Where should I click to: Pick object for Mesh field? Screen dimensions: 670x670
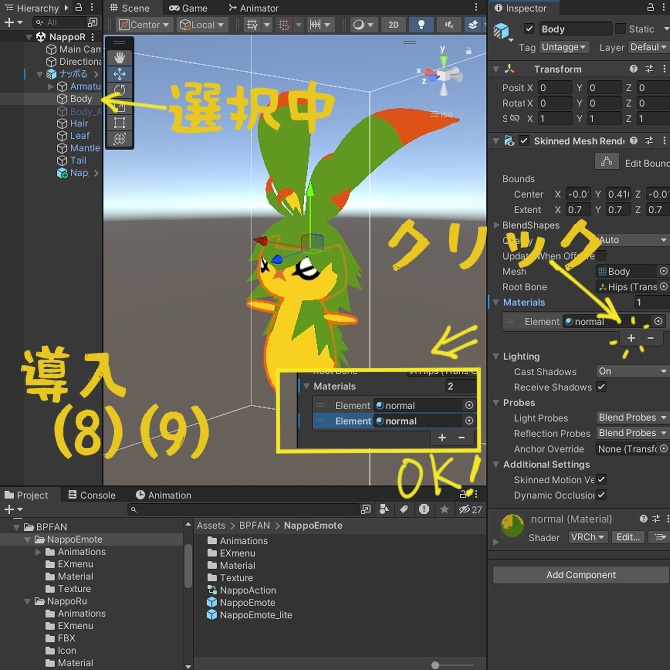click(x=663, y=271)
